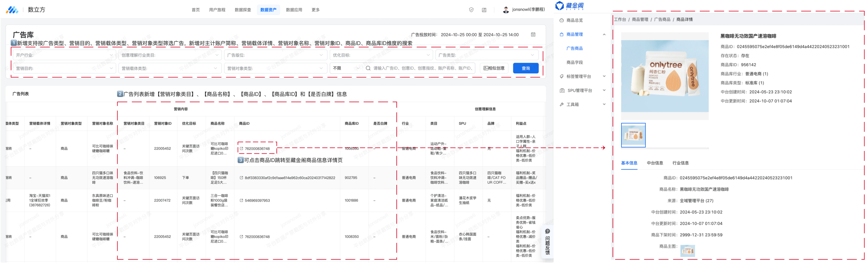Open the document list icon beside the shield
Viewport: 868px width, 266px height.
pyautogui.click(x=484, y=10)
